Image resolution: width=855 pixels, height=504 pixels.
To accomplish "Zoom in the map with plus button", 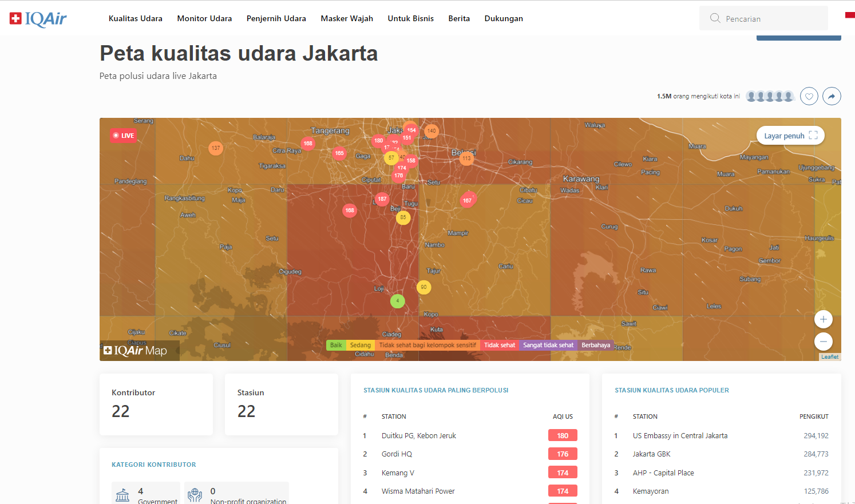I will coord(823,319).
